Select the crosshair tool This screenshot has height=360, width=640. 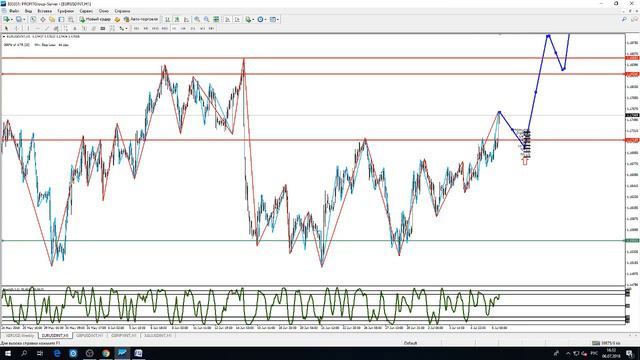click(16, 29)
